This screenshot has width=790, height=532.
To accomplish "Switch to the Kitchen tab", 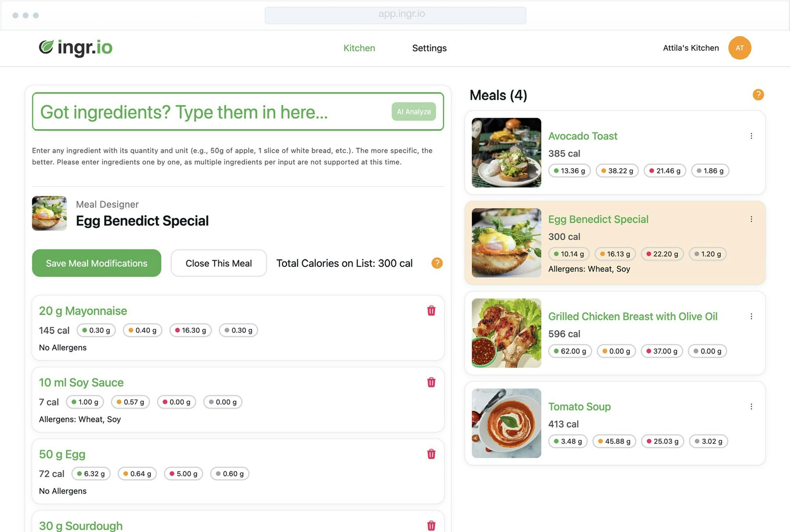I will point(359,48).
